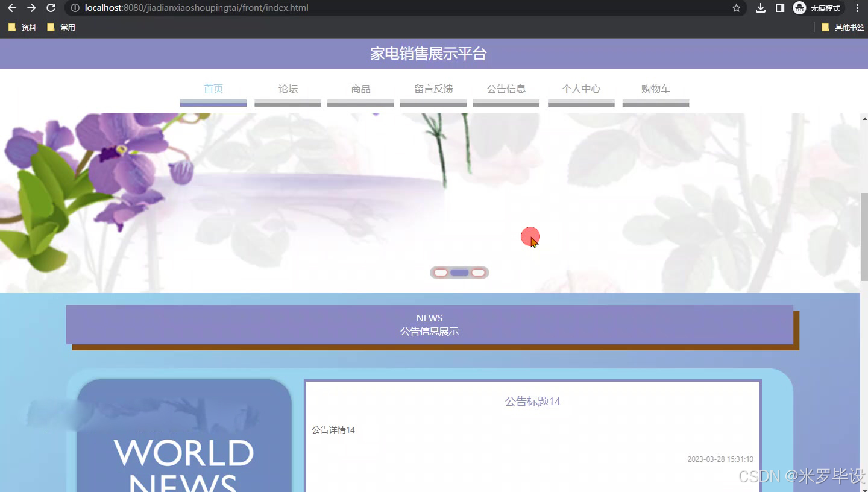Screen dimensions: 868x492
Task: Select the first carousel indicator dot
Action: click(440, 272)
